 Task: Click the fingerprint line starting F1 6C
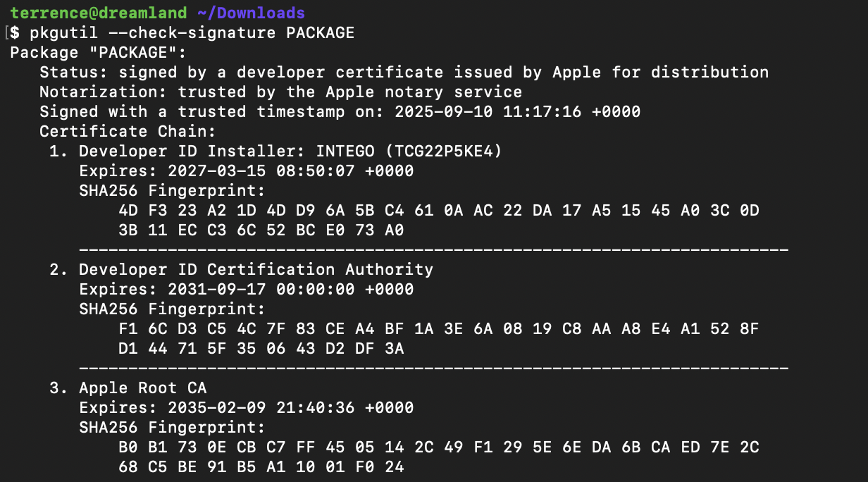(x=438, y=328)
